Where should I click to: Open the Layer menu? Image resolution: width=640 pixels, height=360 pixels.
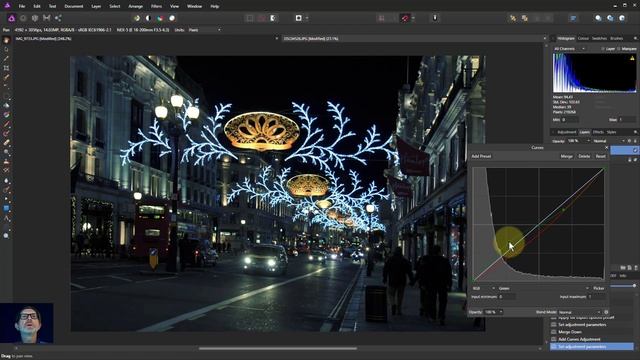click(96, 6)
